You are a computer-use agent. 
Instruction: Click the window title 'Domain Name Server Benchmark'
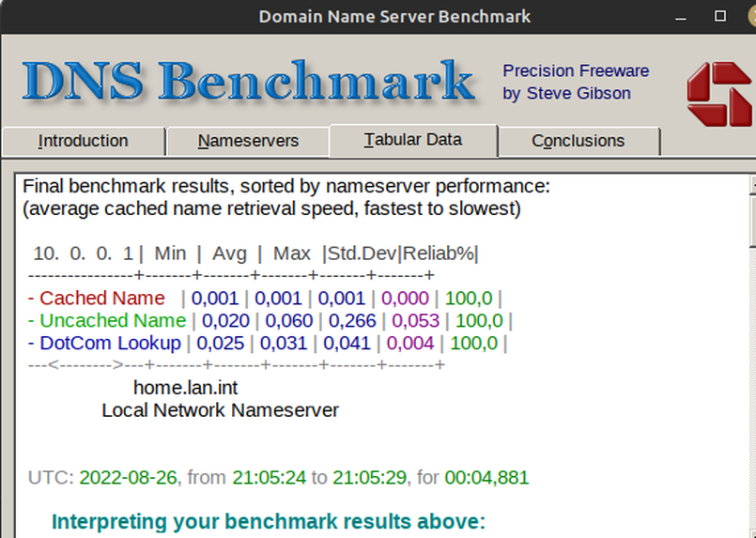point(394,17)
